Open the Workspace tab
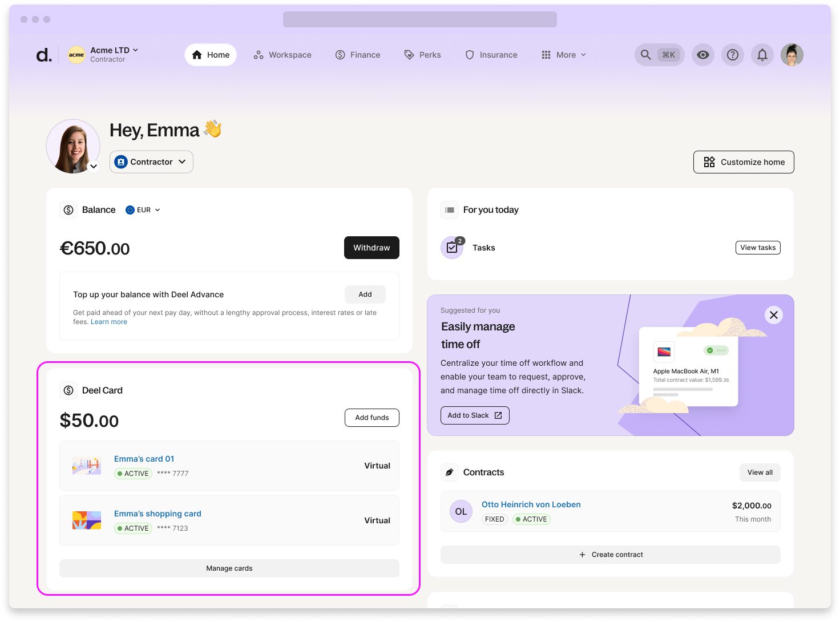Image resolution: width=840 pixels, height=622 pixels. click(283, 55)
